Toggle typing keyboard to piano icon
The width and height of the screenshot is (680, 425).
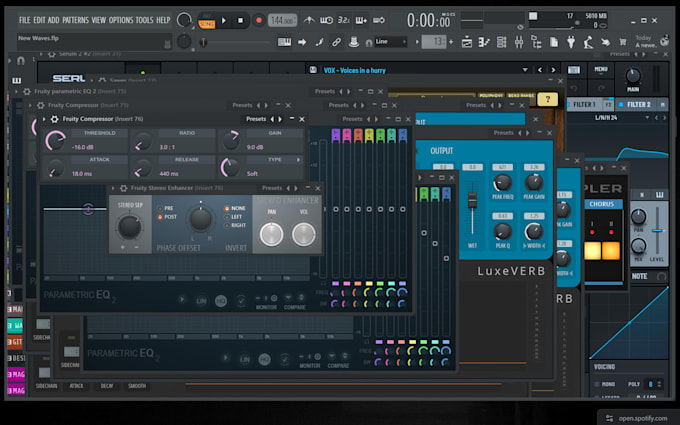[284, 42]
